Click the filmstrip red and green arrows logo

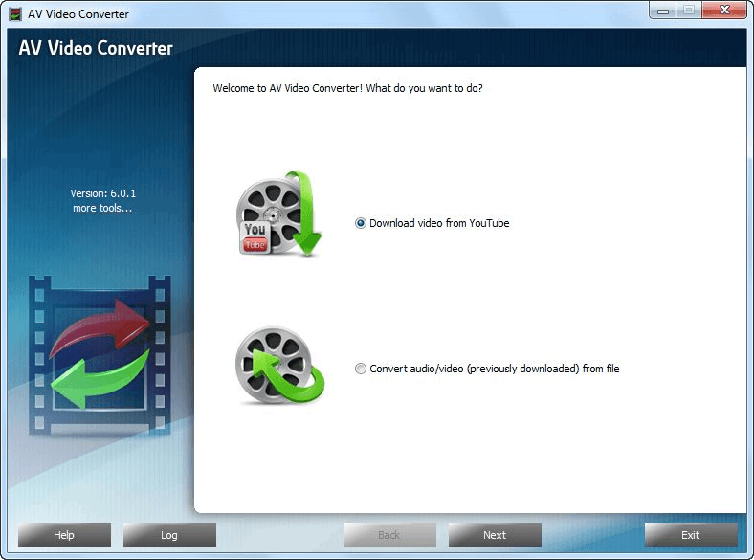coord(100,355)
